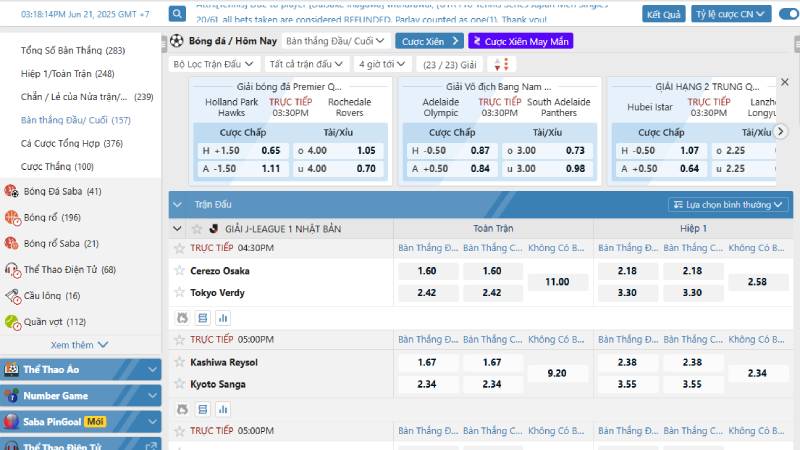Open live stream icon for Cerezo Osaka match
Image resolution: width=800 pixels, height=450 pixels.
click(182, 318)
